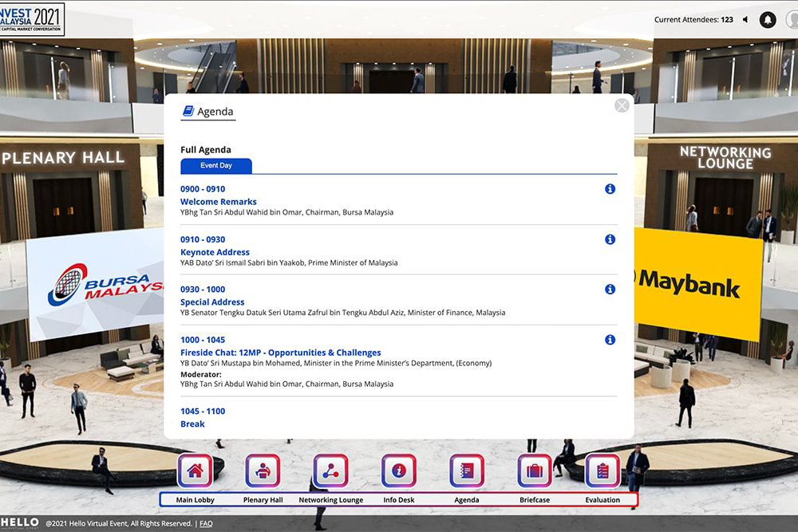This screenshot has height=532, width=798.
Task: Click the 0930 - 1000 time slot
Action: (203, 289)
